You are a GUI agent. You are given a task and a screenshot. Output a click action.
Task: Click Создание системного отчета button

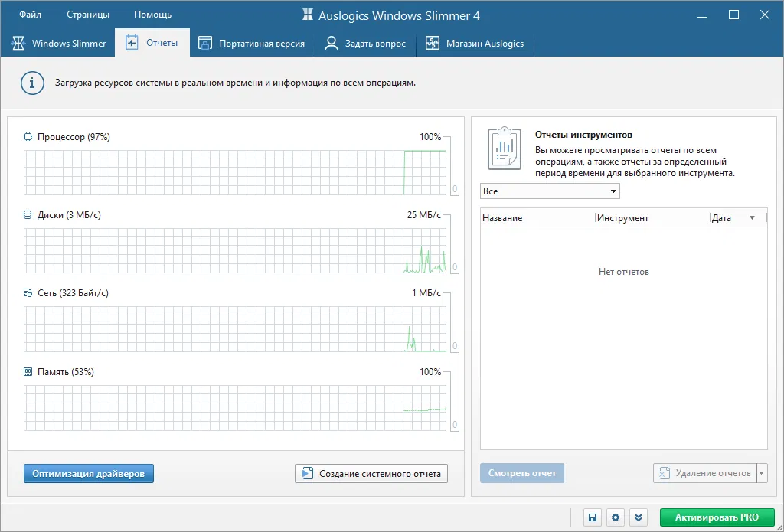point(371,474)
